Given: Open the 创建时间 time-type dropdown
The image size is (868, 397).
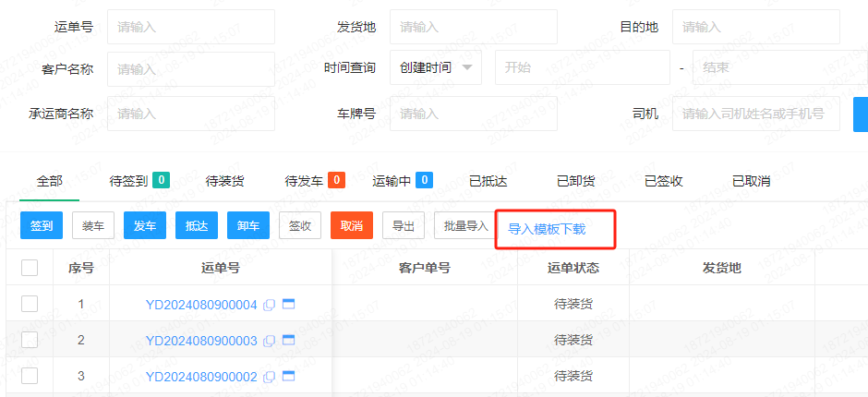Looking at the screenshot, I should (x=436, y=67).
